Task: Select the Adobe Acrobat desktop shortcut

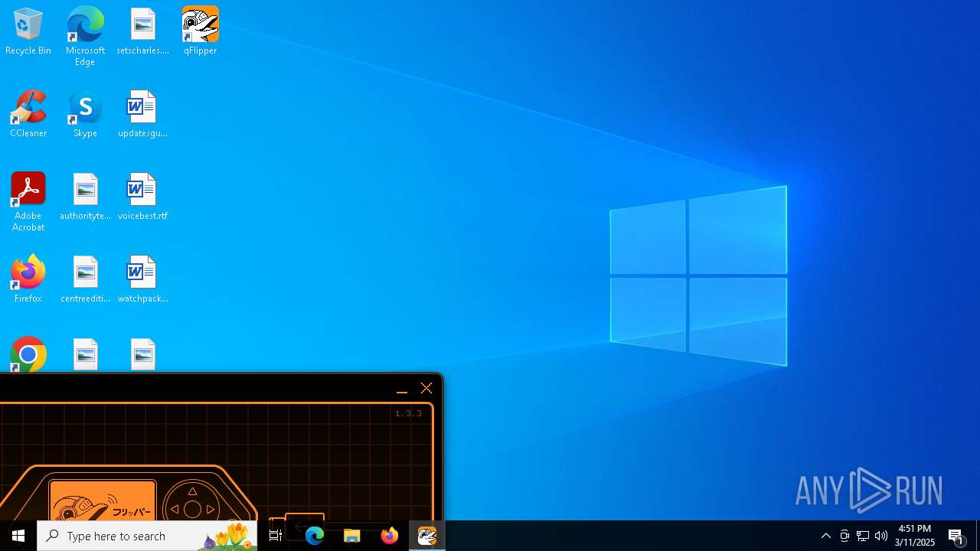Action: [x=28, y=202]
